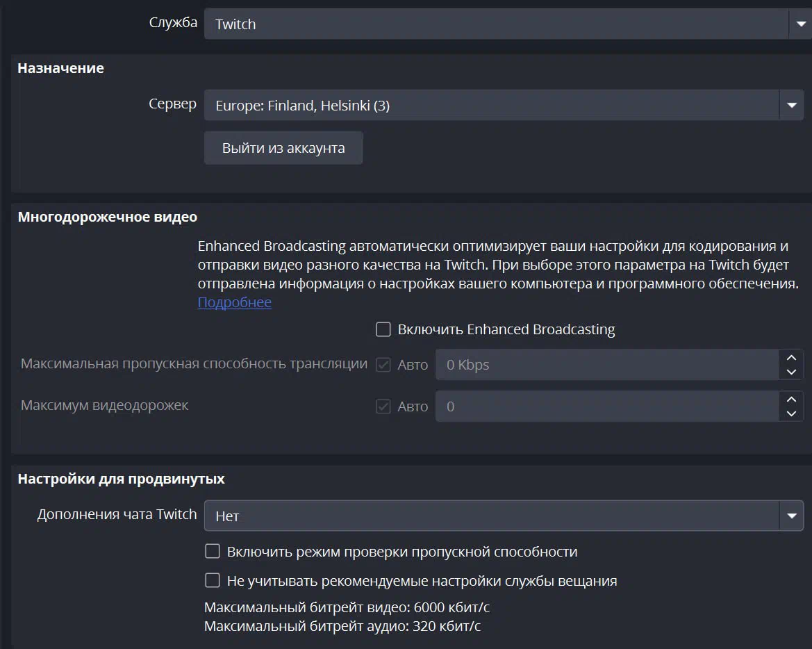Image resolution: width=812 pixels, height=649 pixels.
Task: Toggle Авто checkbox for максимальная пропускная способность
Action: [x=383, y=365]
